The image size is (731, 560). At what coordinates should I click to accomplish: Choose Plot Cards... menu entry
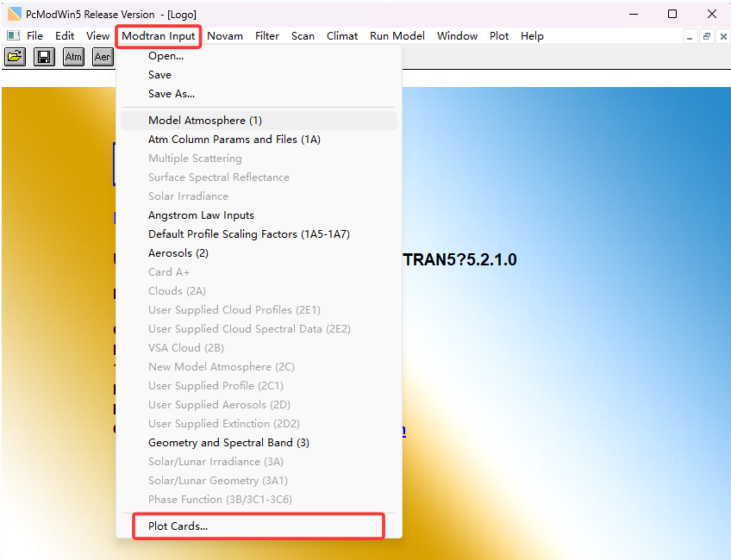(259, 526)
